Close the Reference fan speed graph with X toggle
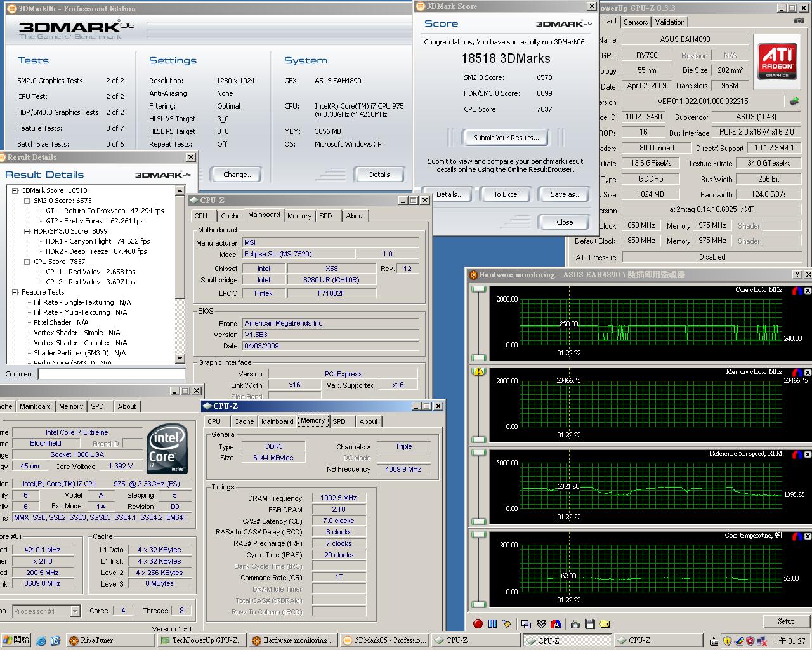812x650 pixels. 808,454
